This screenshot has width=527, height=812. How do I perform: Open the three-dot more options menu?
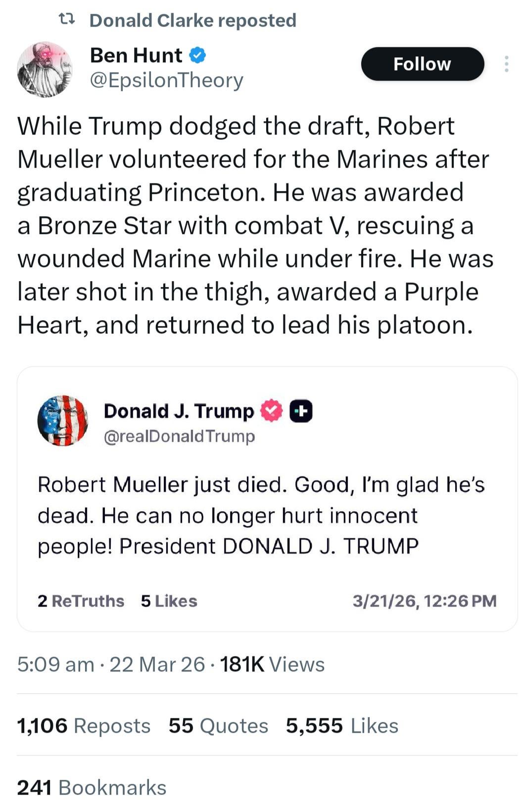506,64
